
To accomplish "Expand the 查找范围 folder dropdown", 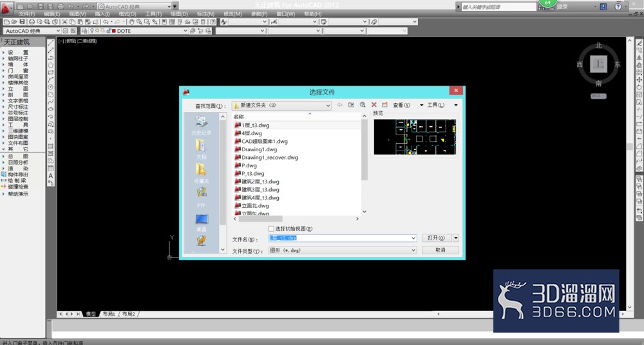I will pyautogui.click(x=328, y=106).
